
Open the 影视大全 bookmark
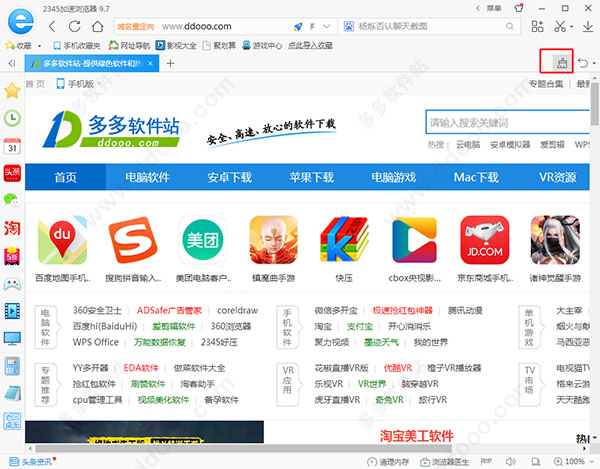(x=176, y=46)
